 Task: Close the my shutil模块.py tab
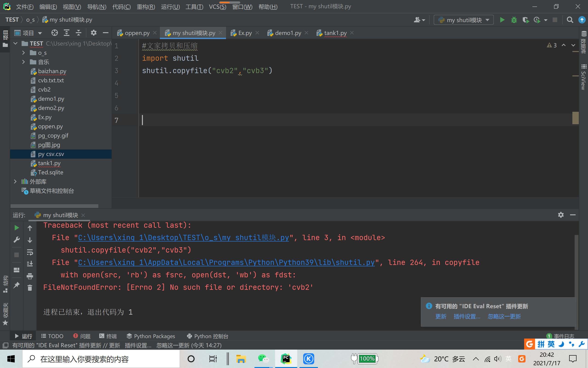(220, 33)
